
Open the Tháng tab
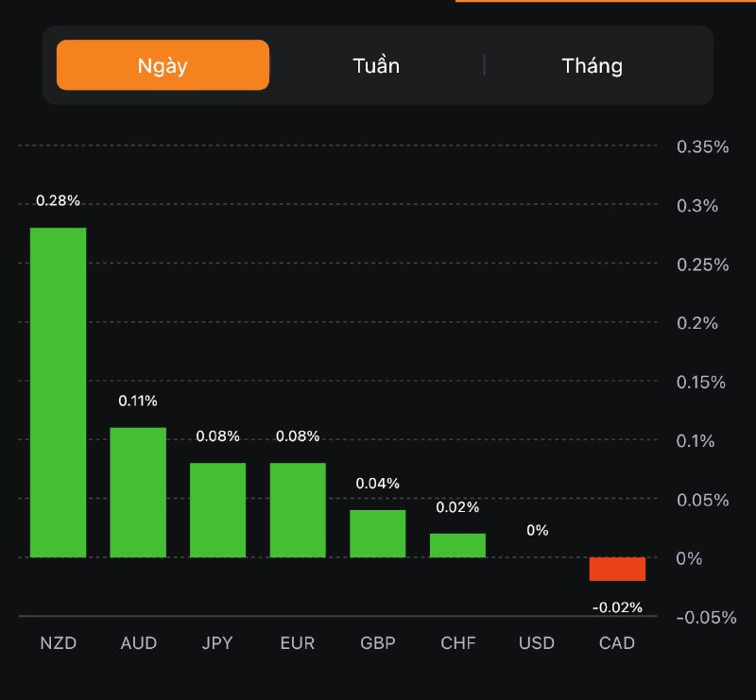point(593,65)
